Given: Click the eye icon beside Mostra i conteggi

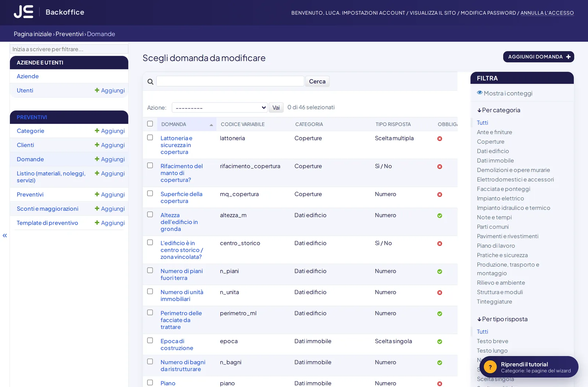Looking at the screenshot, I should (480, 93).
